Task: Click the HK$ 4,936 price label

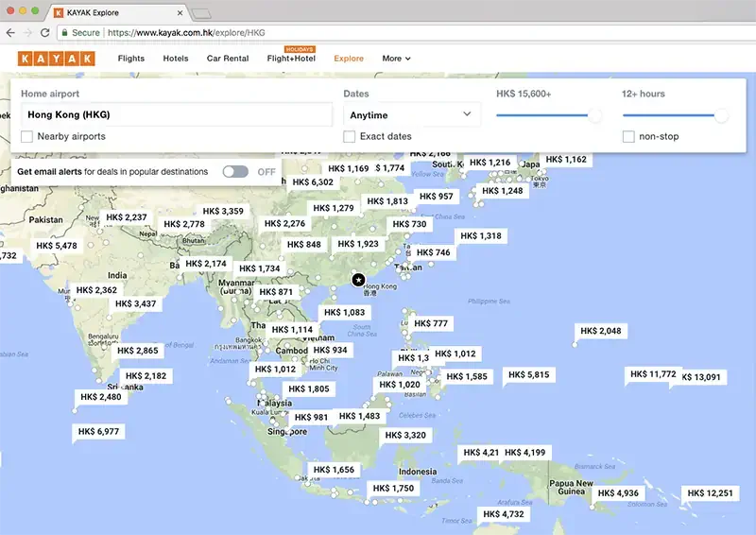Action: coord(618,493)
